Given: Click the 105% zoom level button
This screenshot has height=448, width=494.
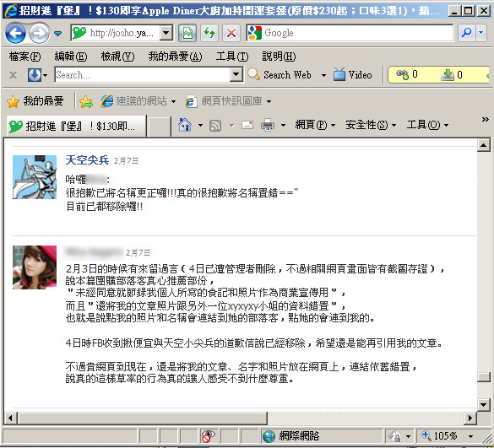Looking at the screenshot, I should point(439,436).
